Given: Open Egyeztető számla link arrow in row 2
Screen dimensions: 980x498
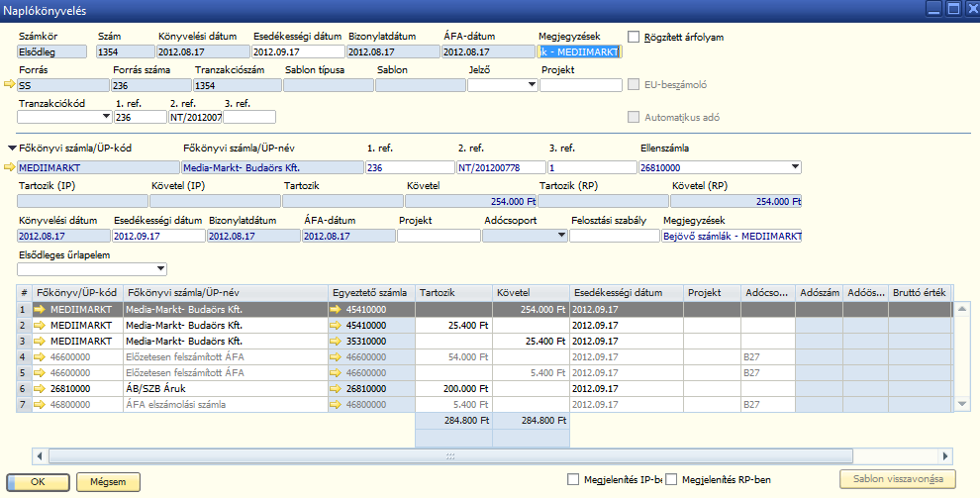Looking at the screenshot, I should [337, 326].
